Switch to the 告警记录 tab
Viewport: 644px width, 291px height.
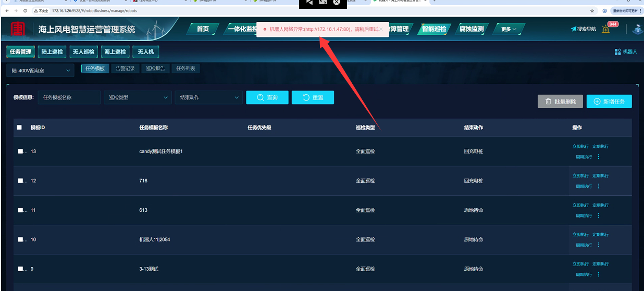pyautogui.click(x=125, y=68)
